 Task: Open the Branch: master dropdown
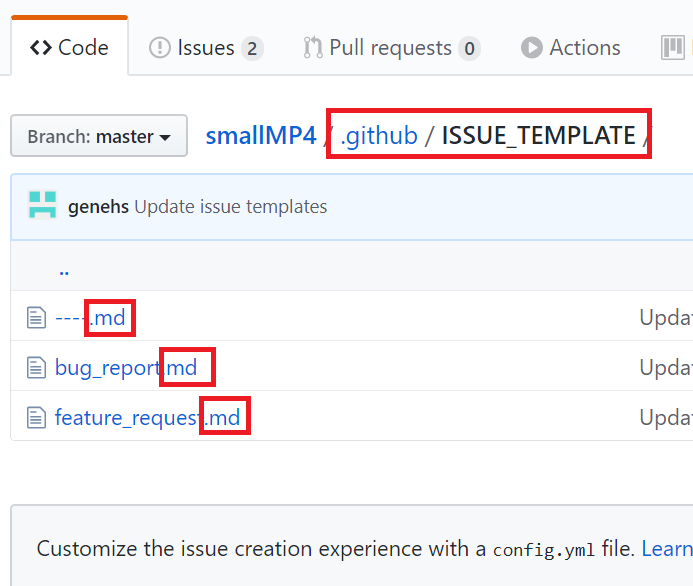click(99, 136)
